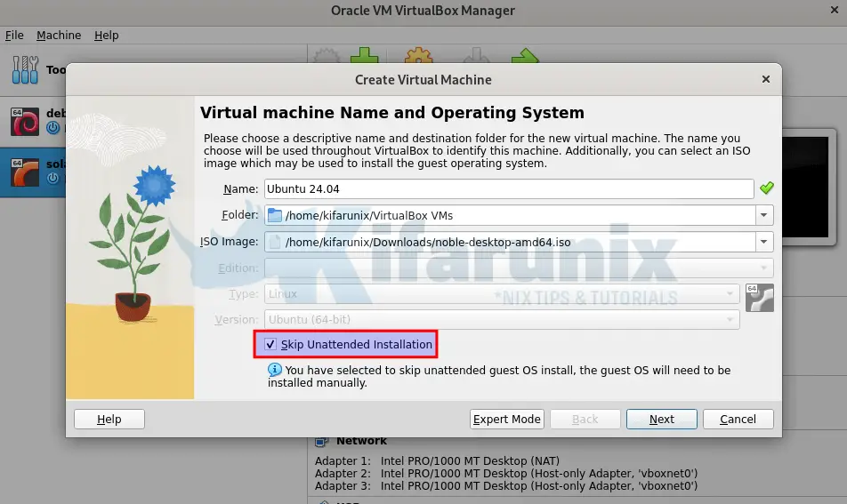Screen dimensions: 847x504
Task: Open the File menu
Action: (14, 35)
